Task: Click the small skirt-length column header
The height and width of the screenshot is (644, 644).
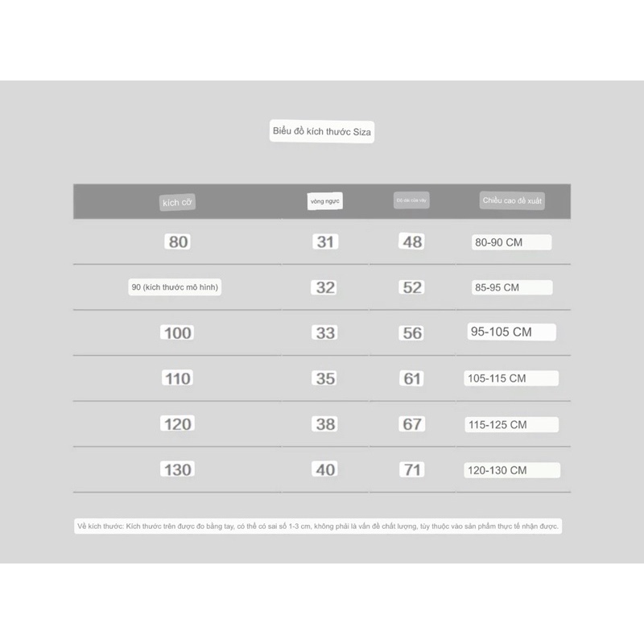Action: (x=411, y=200)
